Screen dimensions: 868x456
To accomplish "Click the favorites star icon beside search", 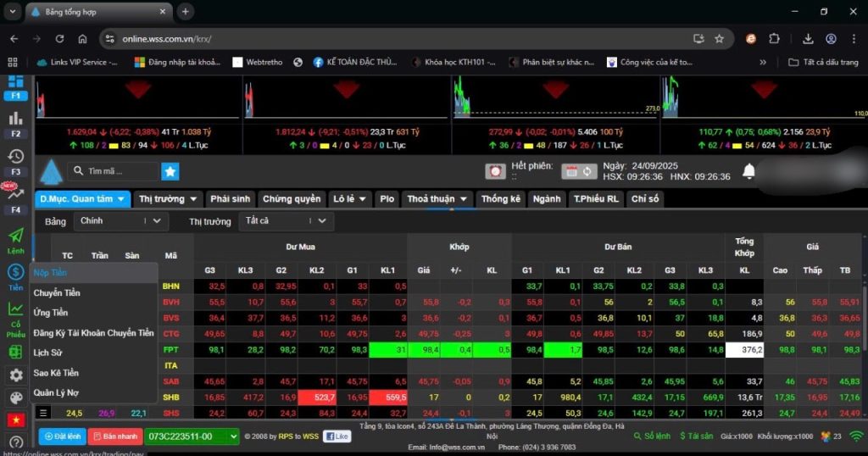I will coord(170,171).
